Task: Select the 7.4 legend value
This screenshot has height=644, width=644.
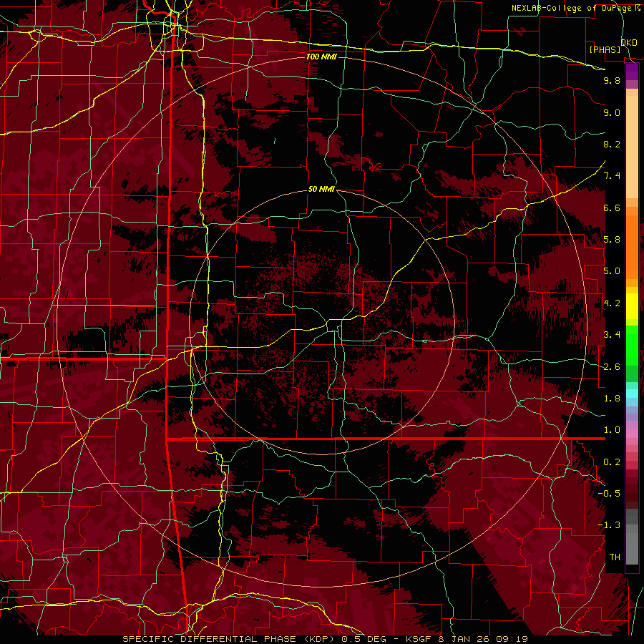Action: coord(612,176)
